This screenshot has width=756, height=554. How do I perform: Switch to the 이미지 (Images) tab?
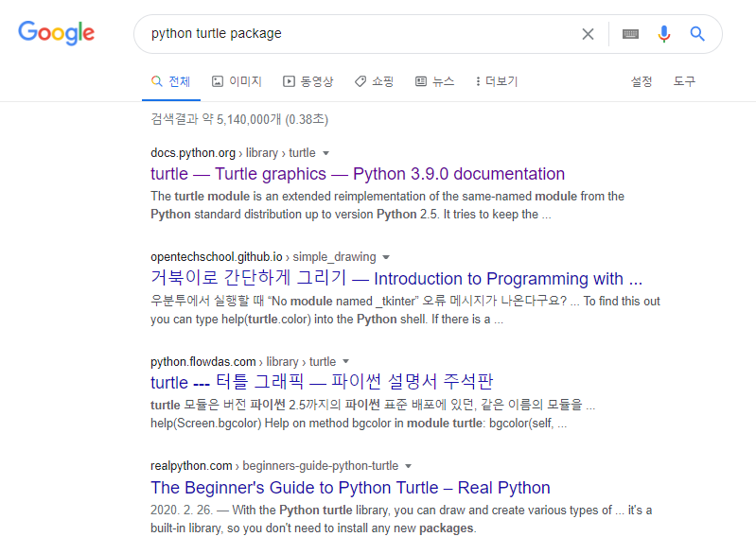[237, 81]
